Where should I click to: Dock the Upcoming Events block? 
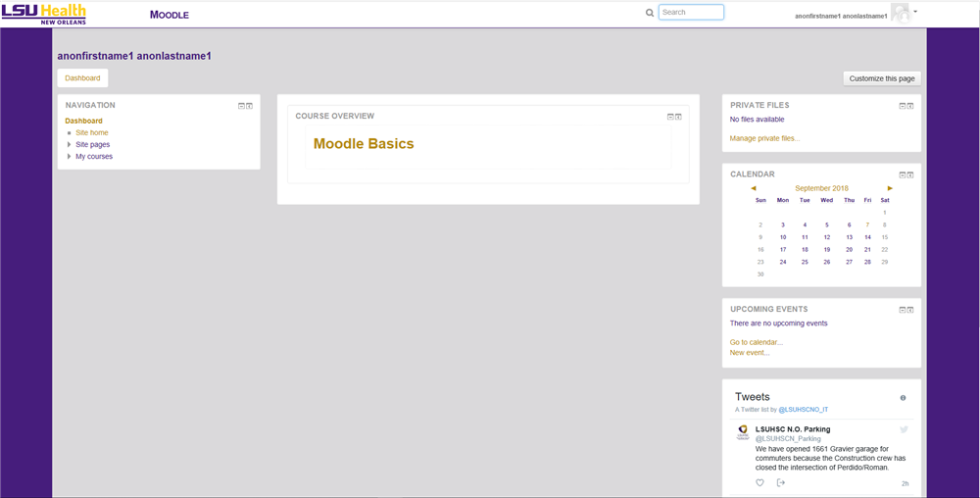pos(910,310)
